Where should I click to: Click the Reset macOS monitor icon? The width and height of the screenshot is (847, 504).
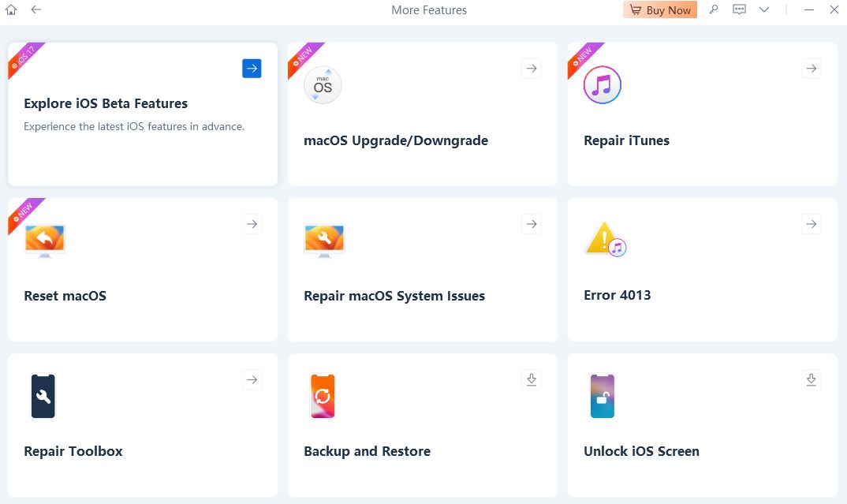pyautogui.click(x=45, y=241)
